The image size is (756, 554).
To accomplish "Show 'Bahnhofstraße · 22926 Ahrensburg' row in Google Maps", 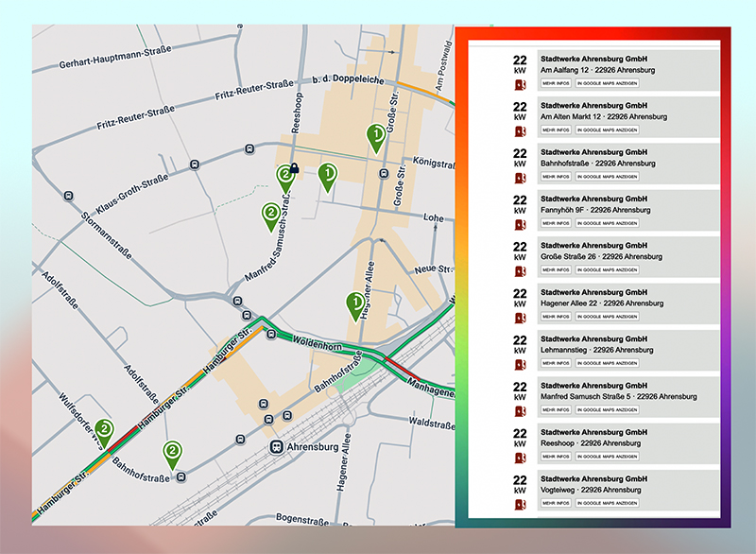I will point(608,177).
